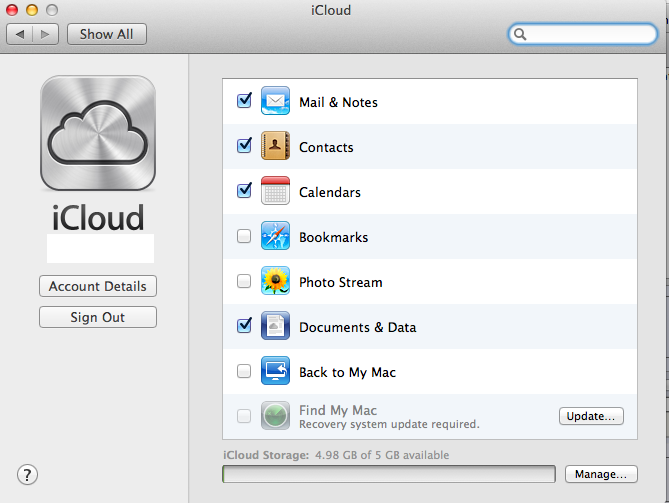669x503 pixels.
Task: Click the magnifying glass search icon
Action: (x=520, y=34)
